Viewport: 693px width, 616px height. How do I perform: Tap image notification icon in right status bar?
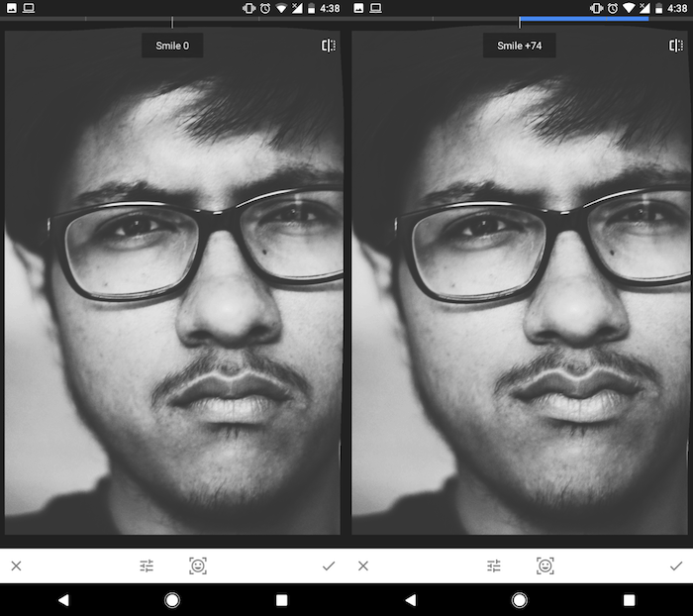click(358, 8)
